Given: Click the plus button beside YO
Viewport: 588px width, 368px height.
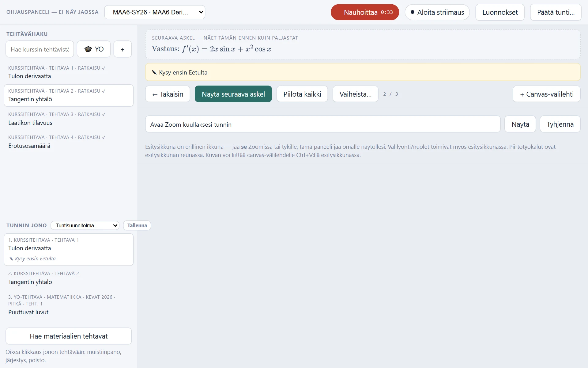Looking at the screenshot, I should 123,49.
